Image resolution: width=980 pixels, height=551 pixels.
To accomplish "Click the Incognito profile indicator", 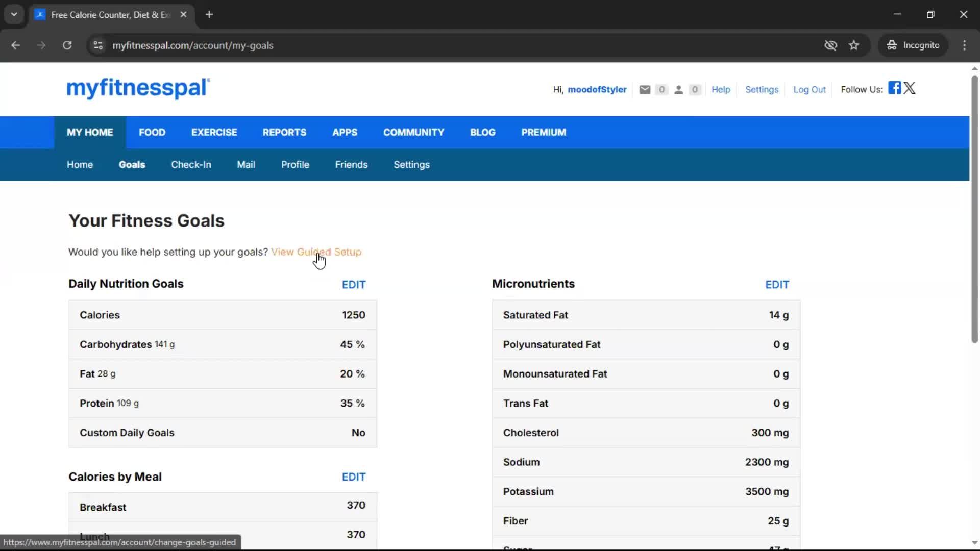I will pyautogui.click(x=913, y=45).
